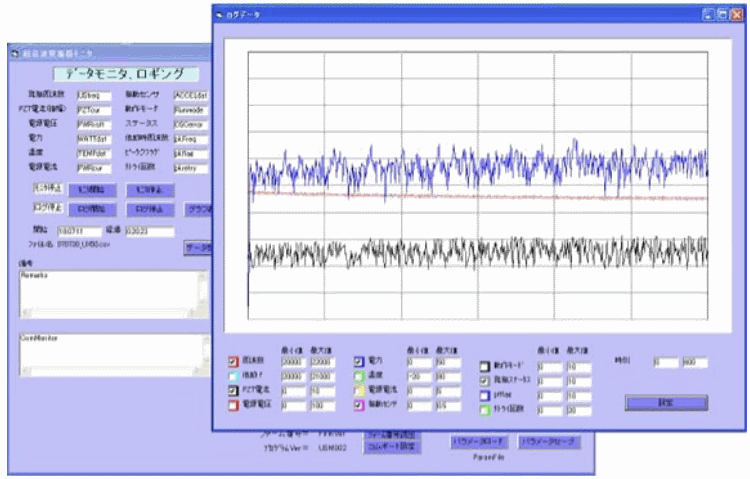Click the コムポート設定 button
750x479 pixels.
[393, 447]
